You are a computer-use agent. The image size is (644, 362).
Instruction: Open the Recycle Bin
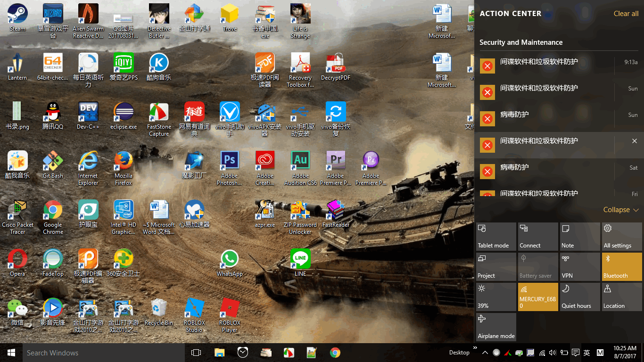[x=159, y=312]
